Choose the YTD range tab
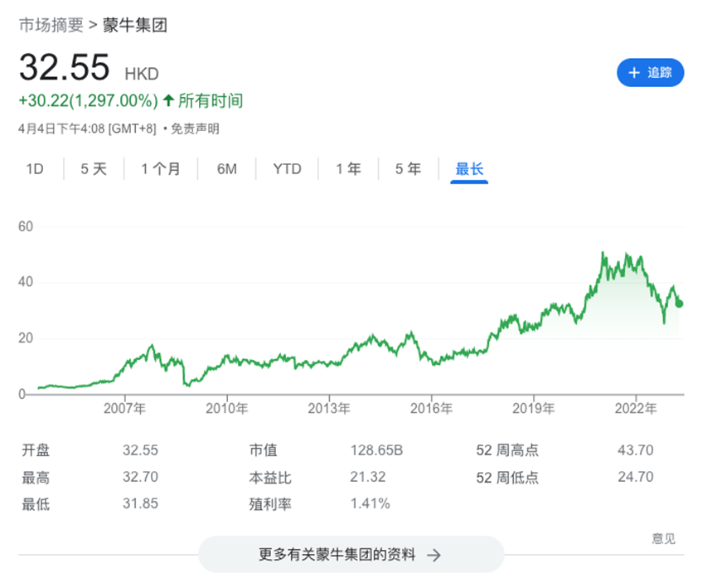Viewport: 717px width, 588px height. coord(287,169)
